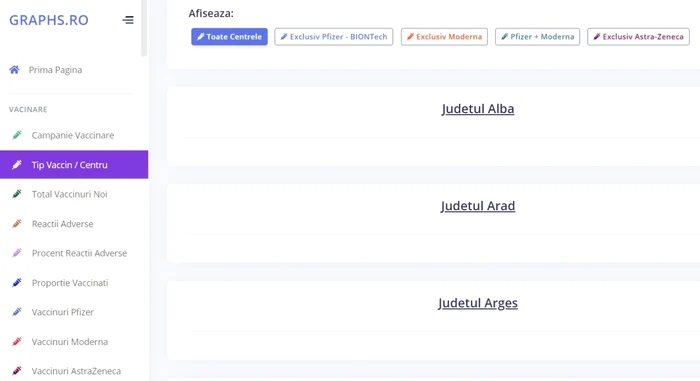Open the Judetul Arges heading link

click(x=478, y=303)
